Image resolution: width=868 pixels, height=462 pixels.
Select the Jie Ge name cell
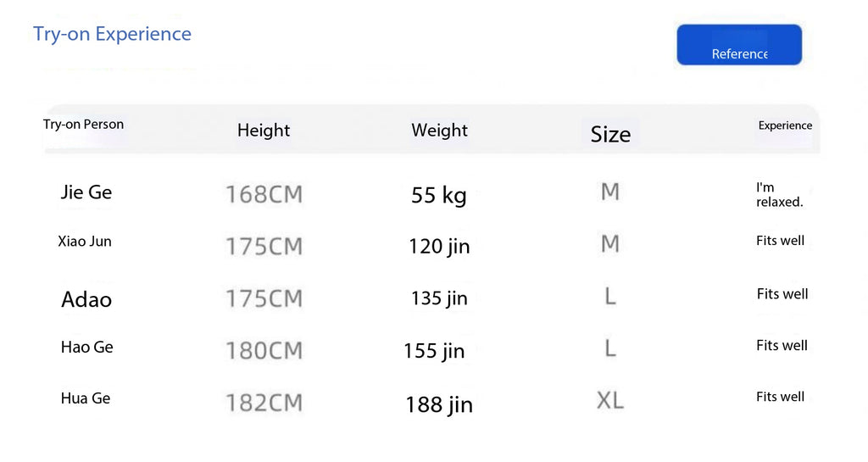tap(86, 192)
